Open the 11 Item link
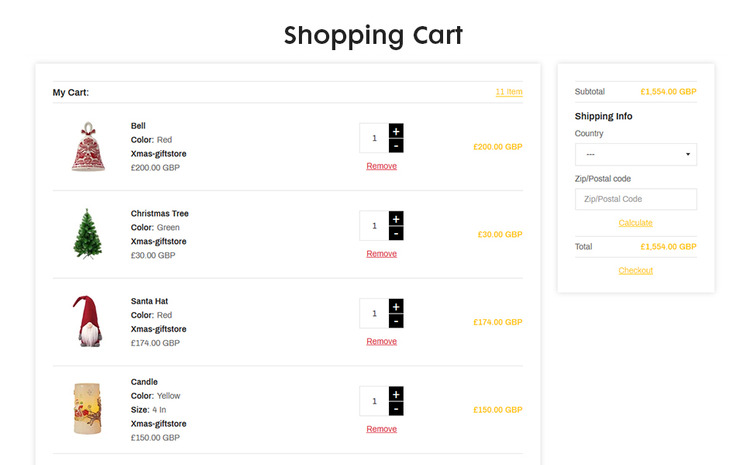Screen dimensions: 748x465 [509, 92]
